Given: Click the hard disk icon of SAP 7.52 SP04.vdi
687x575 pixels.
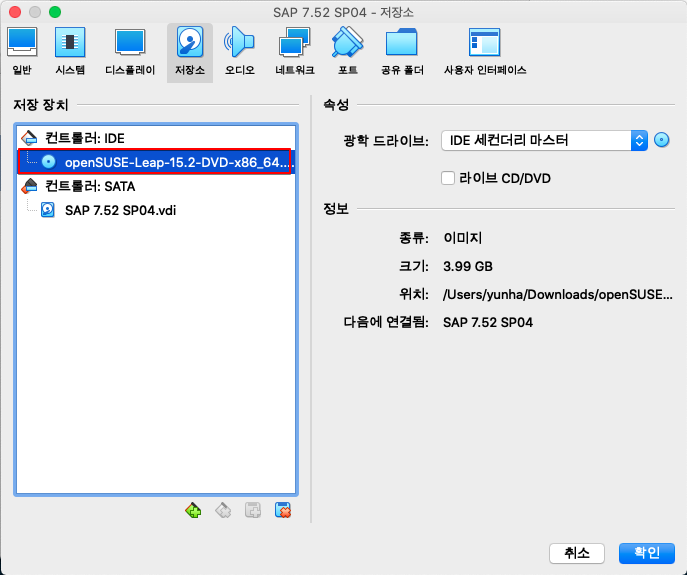Looking at the screenshot, I should pyautogui.click(x=48, y=210).
